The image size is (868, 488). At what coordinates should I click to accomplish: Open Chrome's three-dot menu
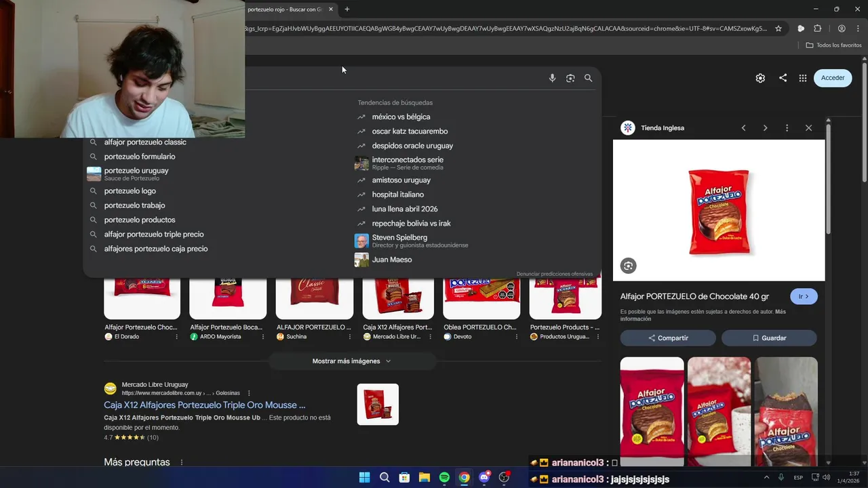click(x=858, y=28)
